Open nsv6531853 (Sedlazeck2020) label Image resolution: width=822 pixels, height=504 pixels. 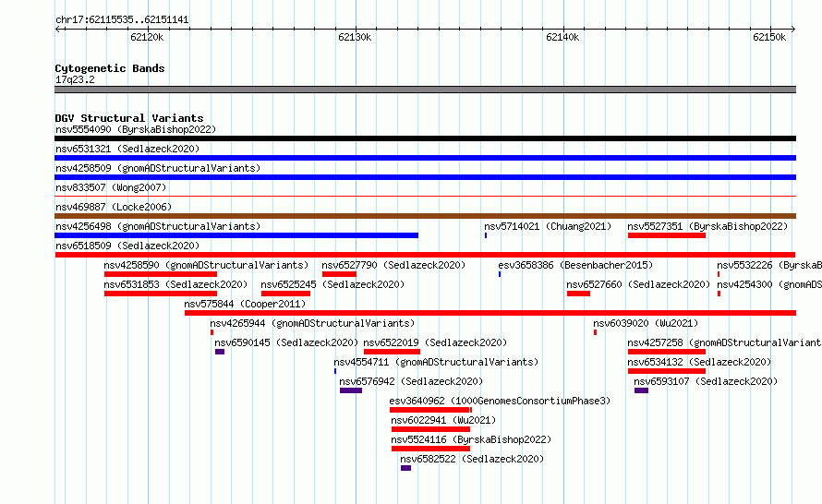pos(175,284)
